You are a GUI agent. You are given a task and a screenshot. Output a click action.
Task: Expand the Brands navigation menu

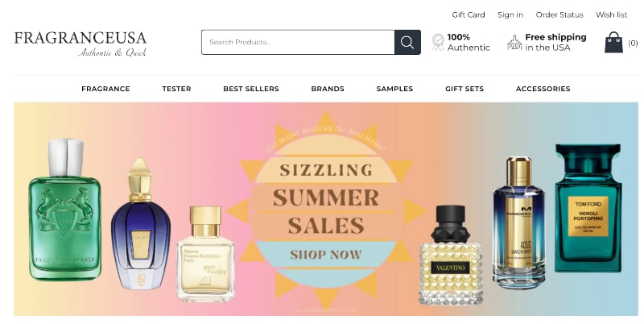tap(328, 89)
